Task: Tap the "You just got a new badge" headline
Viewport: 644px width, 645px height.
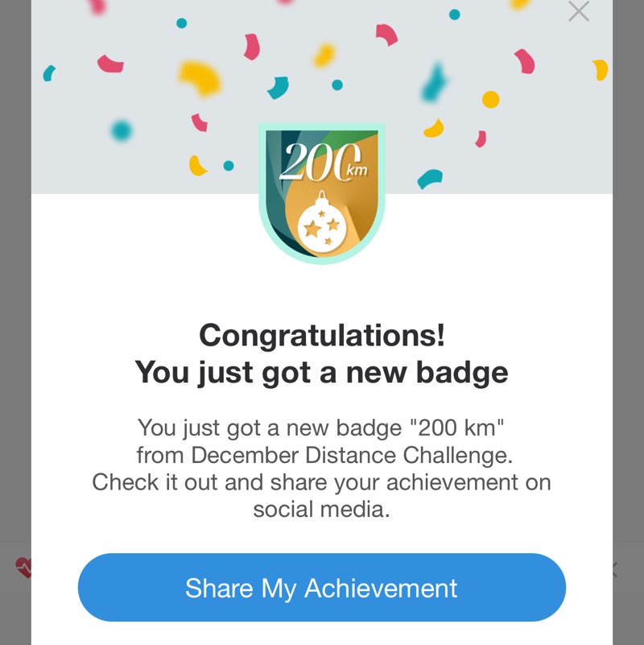Action: pos(321,373)
